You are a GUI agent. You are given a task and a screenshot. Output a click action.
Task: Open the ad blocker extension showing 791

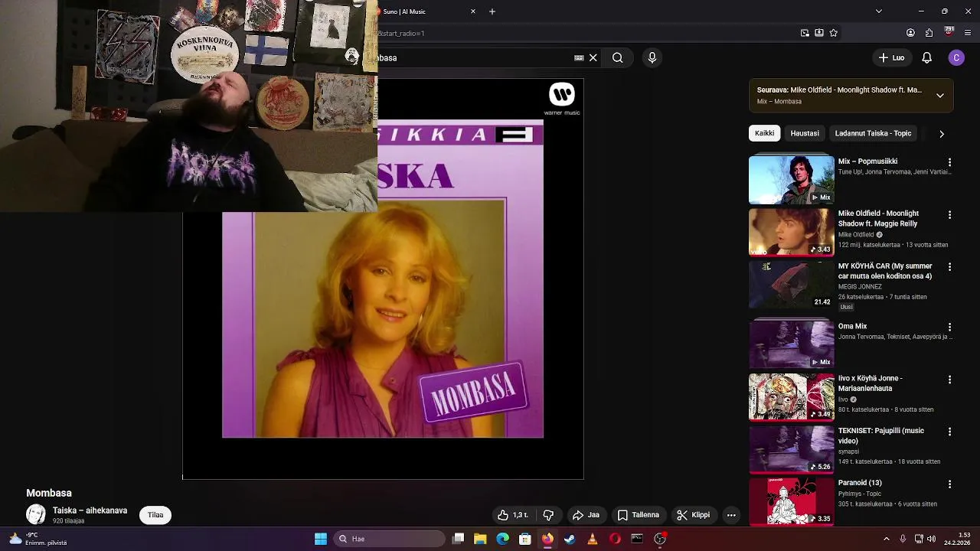click(x=949, y=32)
